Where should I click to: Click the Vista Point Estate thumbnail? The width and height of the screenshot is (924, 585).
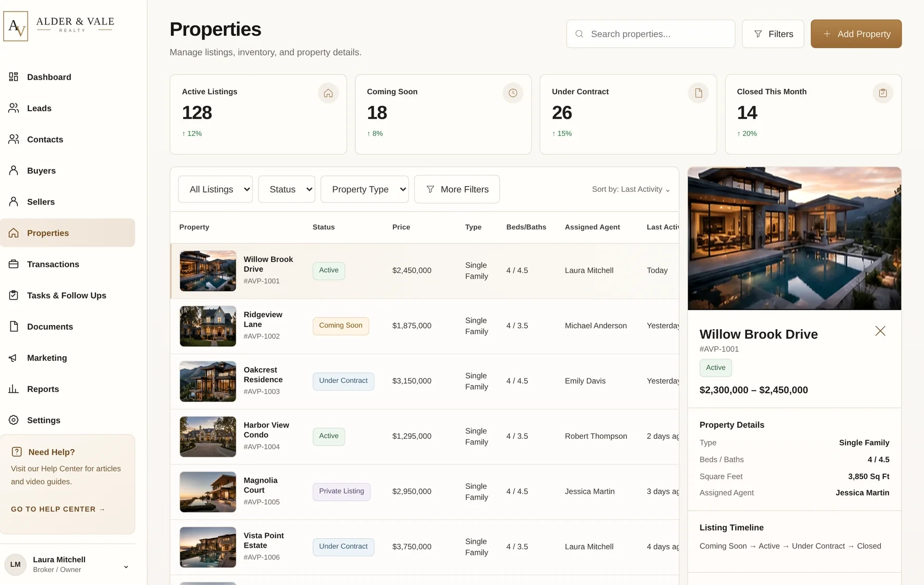[x=208, y=547]
